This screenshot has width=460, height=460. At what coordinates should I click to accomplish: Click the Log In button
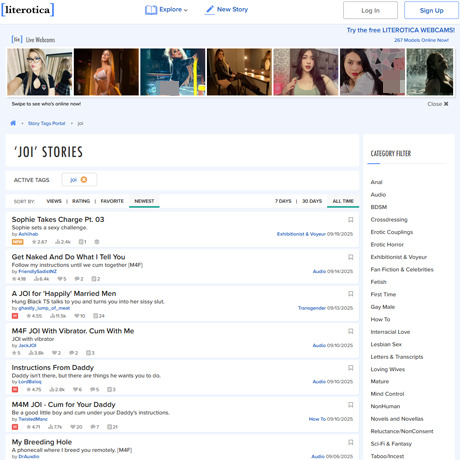[370, 10]
